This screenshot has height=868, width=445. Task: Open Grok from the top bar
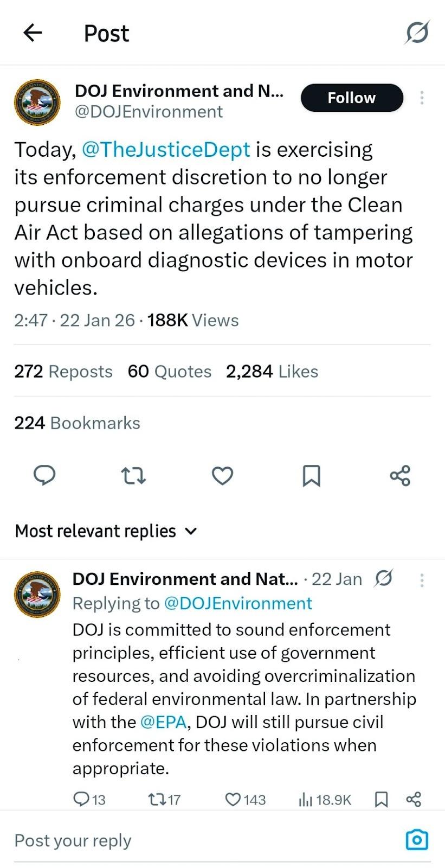416,33
